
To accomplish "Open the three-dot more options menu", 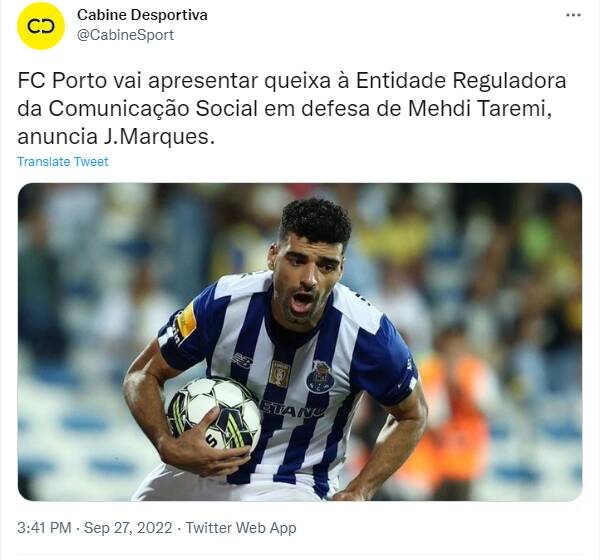I will click(573, 15).
